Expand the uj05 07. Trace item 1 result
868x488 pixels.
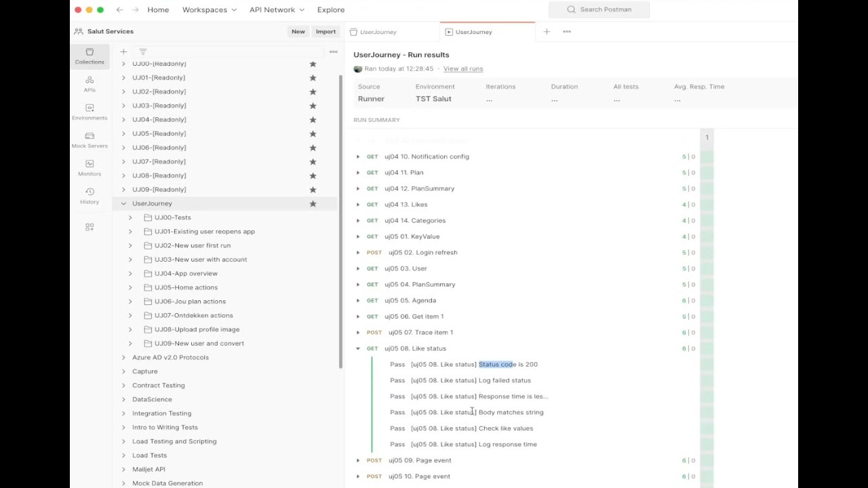(358, 332)
